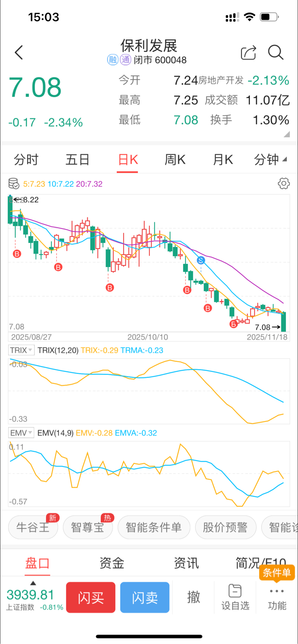Select the 月K tab
Image resolution: width=298 pixels, height=644 pixels.
[223, 159]
